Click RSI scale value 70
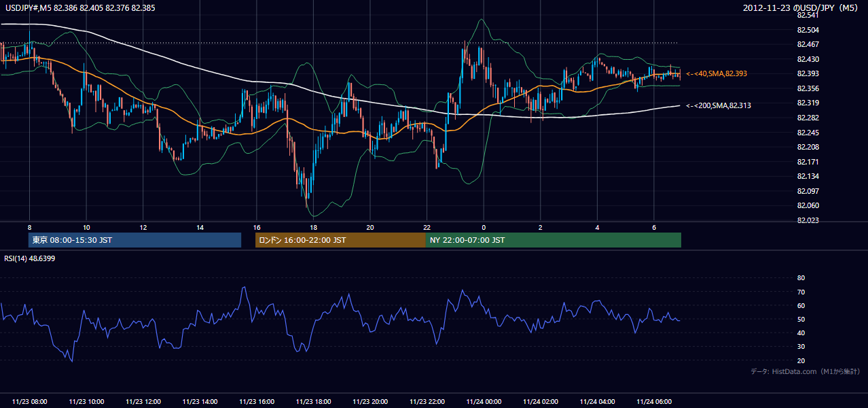This screenshot has width=868, height=408. (x=801, y=292)
